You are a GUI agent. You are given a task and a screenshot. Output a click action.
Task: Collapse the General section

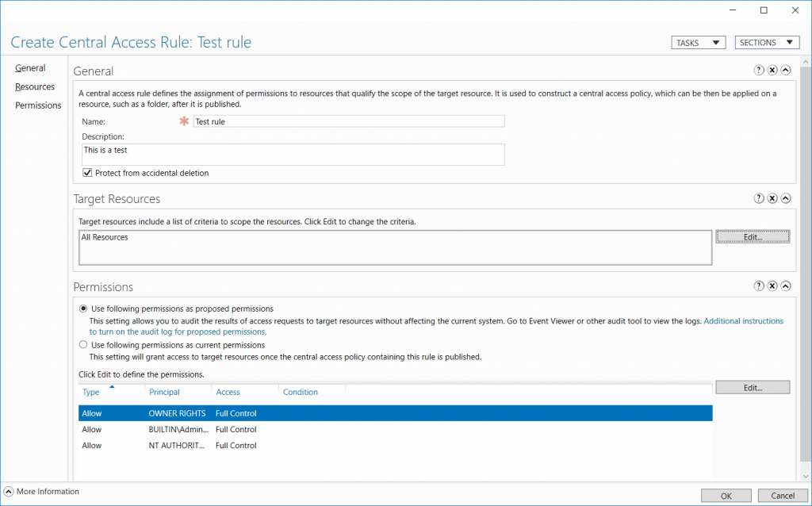point(786,70)
